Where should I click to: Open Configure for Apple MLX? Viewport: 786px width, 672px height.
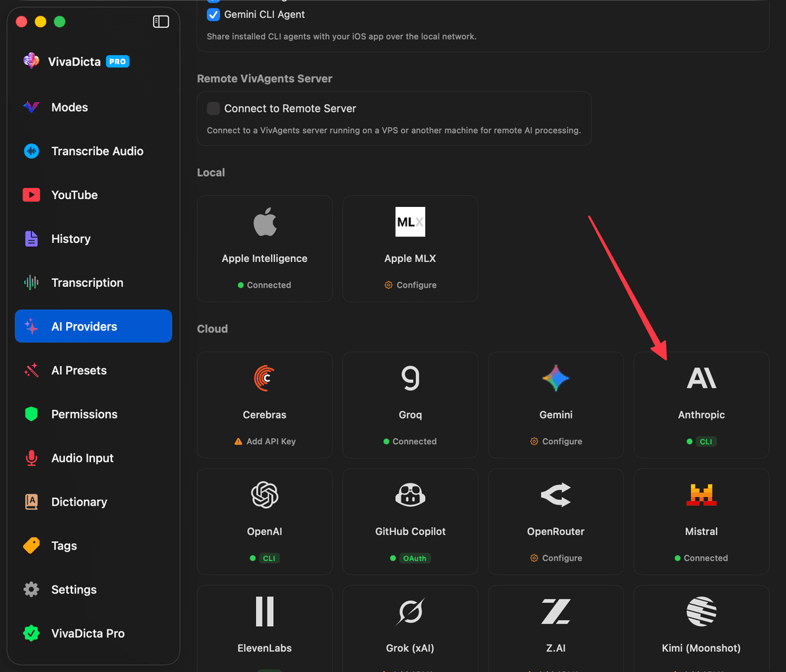(x=410, y=284)
